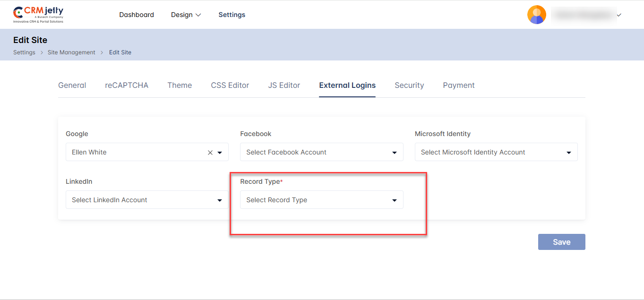
Task: Expand the Google account dropdown arrow
Action: (220, 153)
